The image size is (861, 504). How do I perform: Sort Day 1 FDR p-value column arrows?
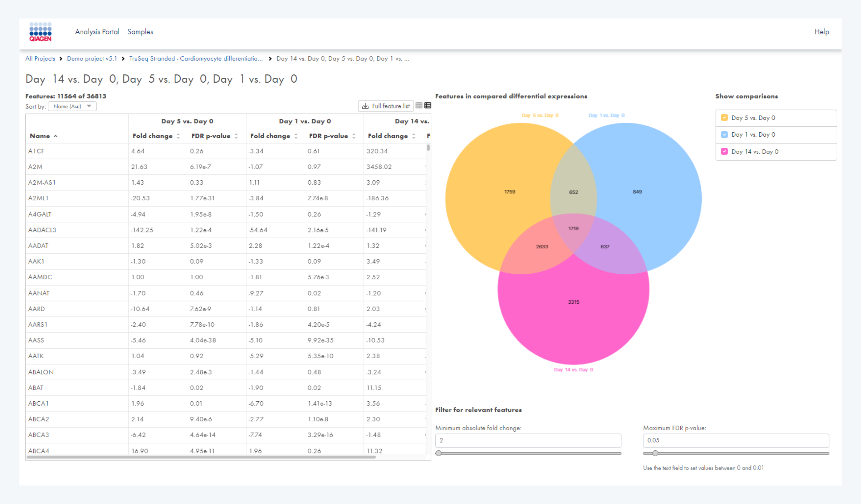click(354, 136)
